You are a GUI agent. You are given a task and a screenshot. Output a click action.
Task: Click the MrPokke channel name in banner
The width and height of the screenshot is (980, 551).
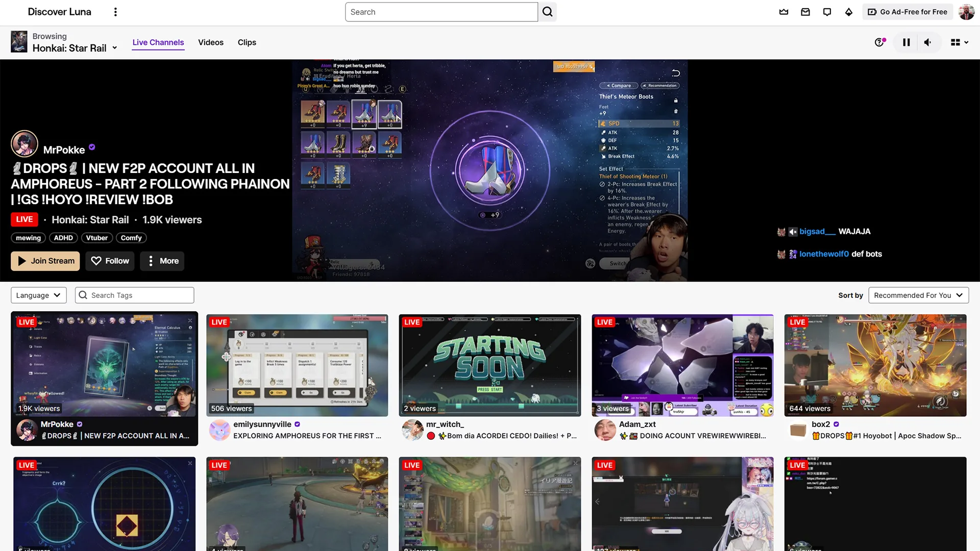[x=64, y=150]
